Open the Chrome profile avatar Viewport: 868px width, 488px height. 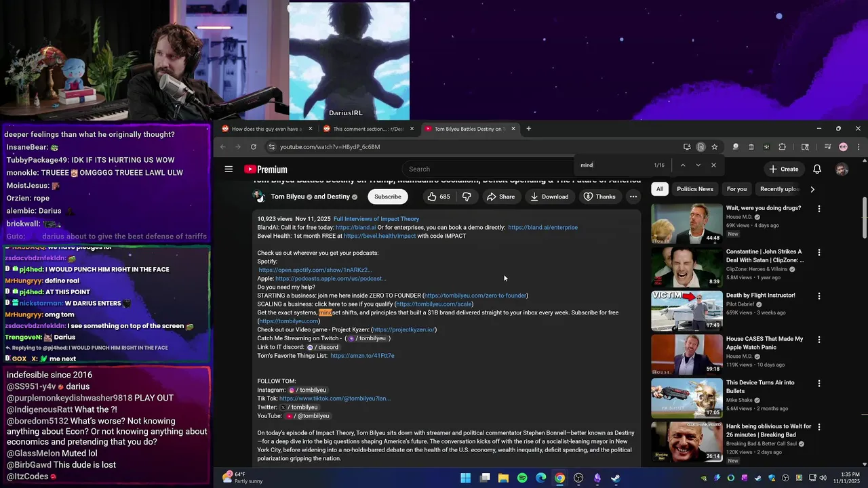click(x=844, y=147)
